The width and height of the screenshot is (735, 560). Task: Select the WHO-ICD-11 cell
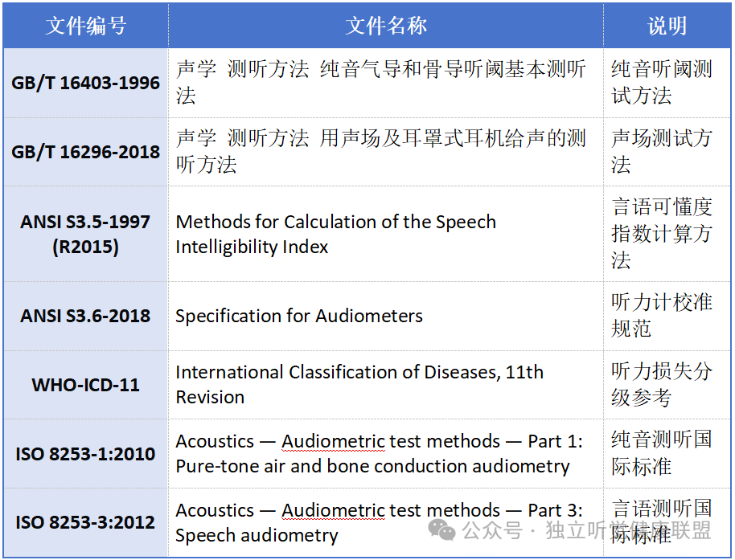pos(86,385)
